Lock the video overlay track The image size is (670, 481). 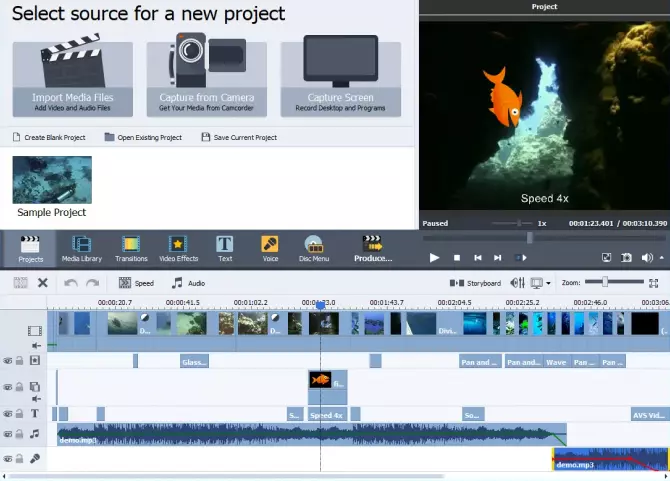[x=19, y=387]
